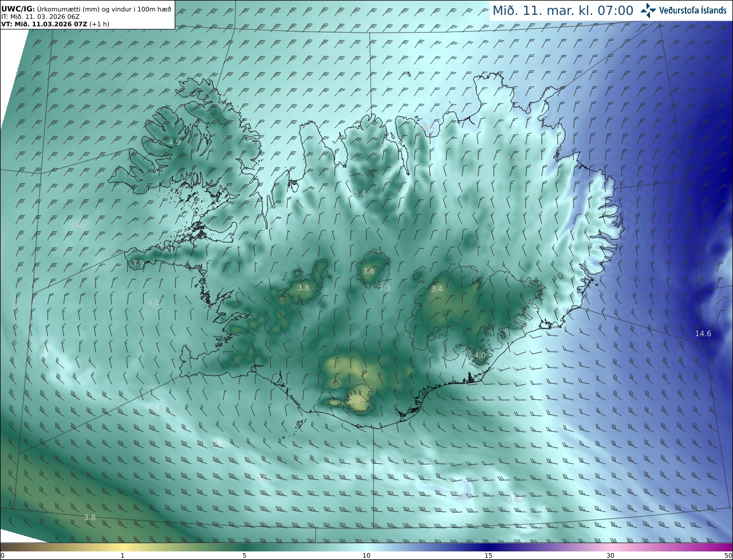The width and height of the screenshot is (733, 560).
Task: Click the 3.8 value over the southwest ocean
Action: [x=90, y=517]
